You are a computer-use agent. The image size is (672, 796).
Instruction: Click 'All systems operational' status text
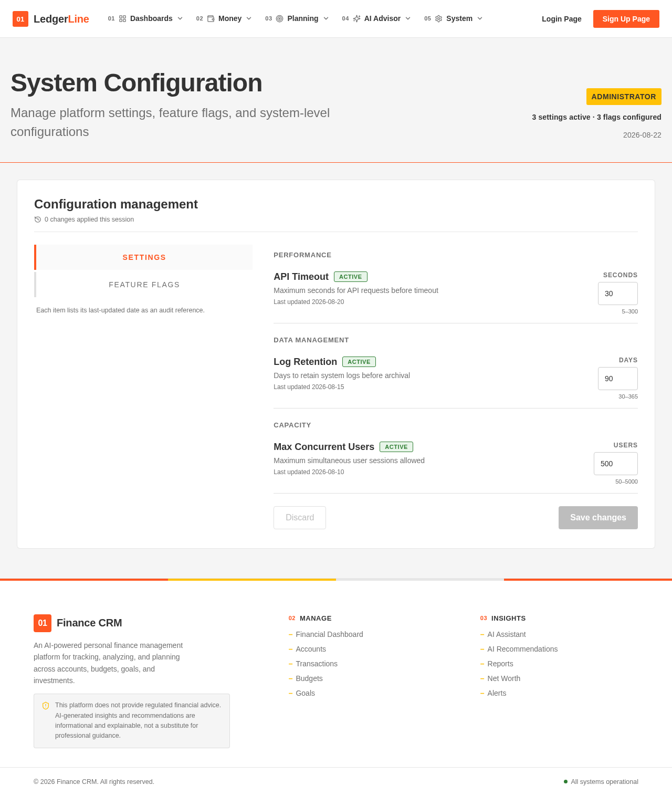(x=604, y=782)
